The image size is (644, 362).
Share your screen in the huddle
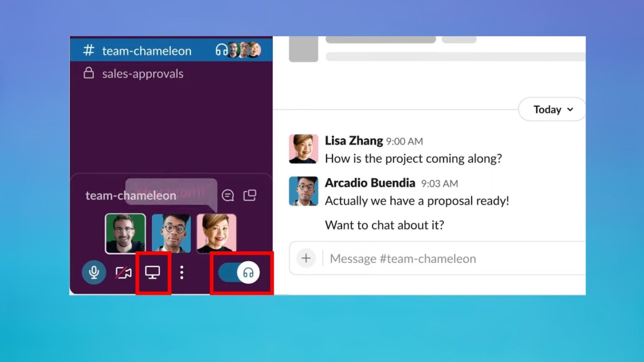153,272
